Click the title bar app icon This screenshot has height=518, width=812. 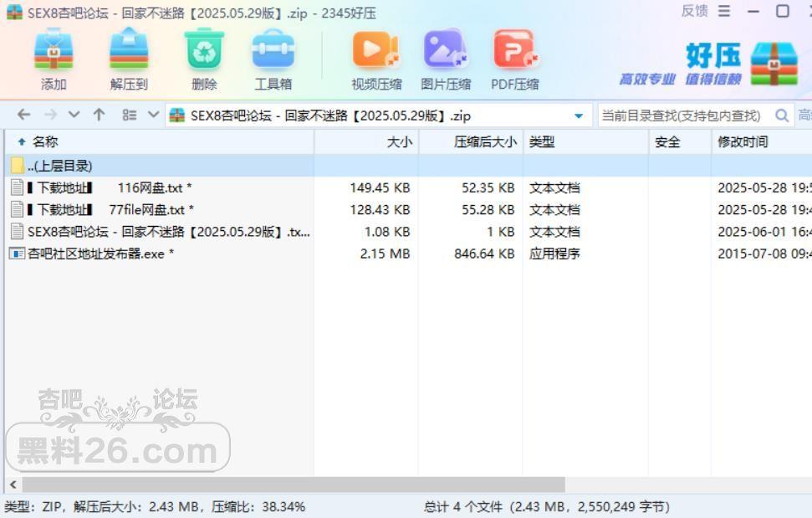pos(14,12)
